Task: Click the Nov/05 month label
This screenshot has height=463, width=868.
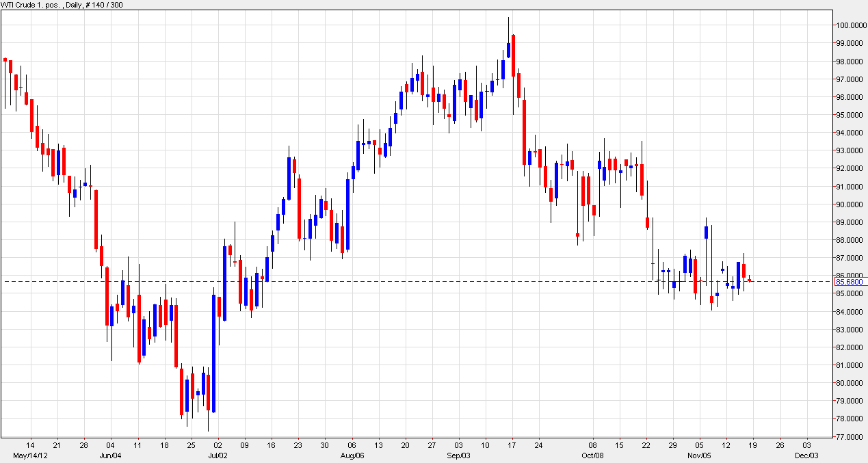Action: pyautogui.click(x=700, y=455)
